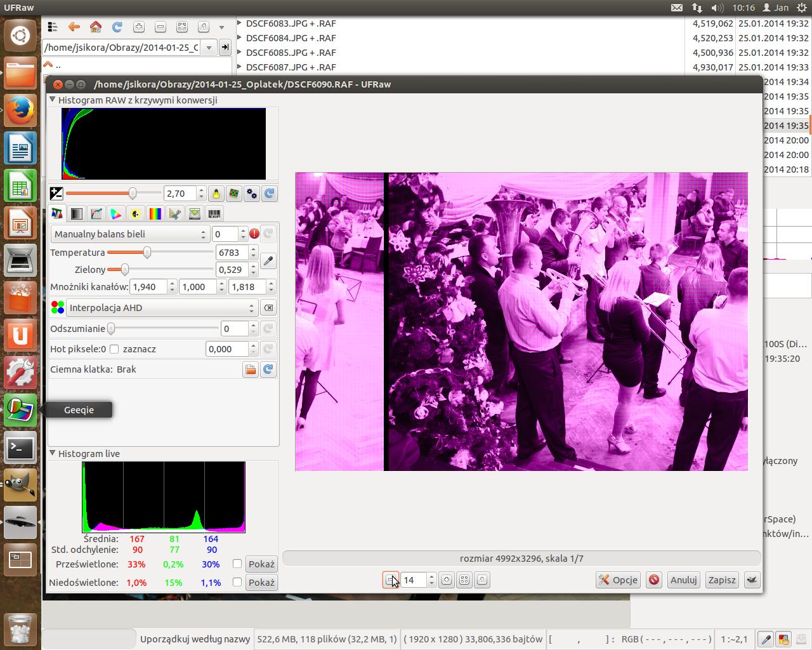Click the Opcje button

point(619,580)
